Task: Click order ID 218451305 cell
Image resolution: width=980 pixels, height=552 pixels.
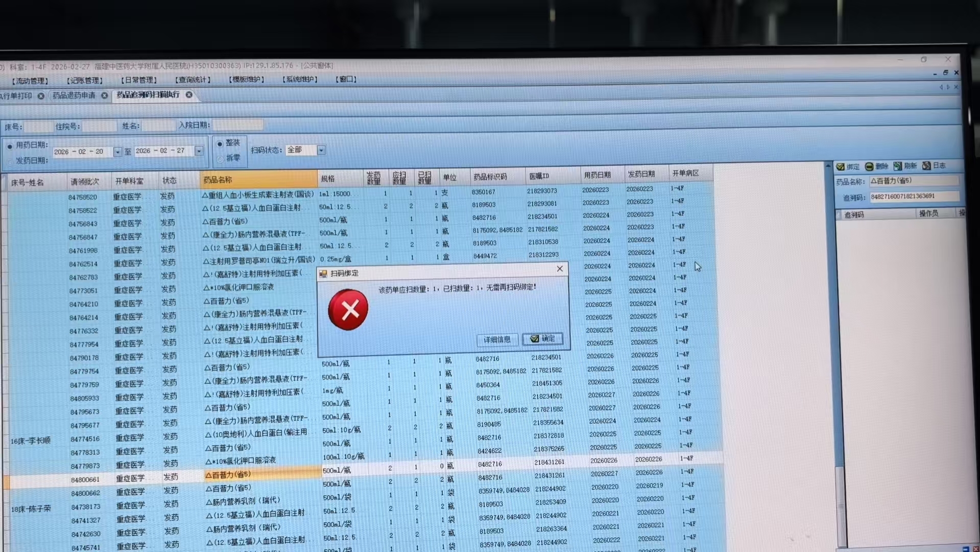Action: point(547,383)
